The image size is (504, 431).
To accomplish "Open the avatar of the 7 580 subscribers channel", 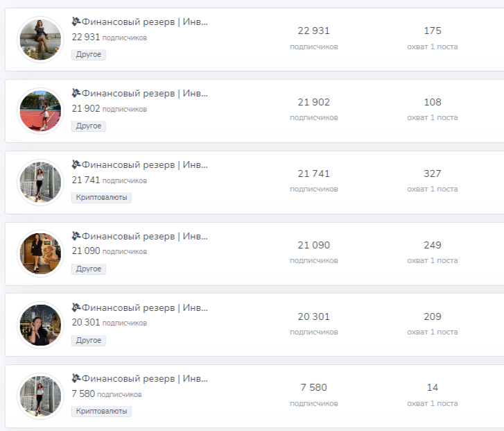I will pos(40,396).
